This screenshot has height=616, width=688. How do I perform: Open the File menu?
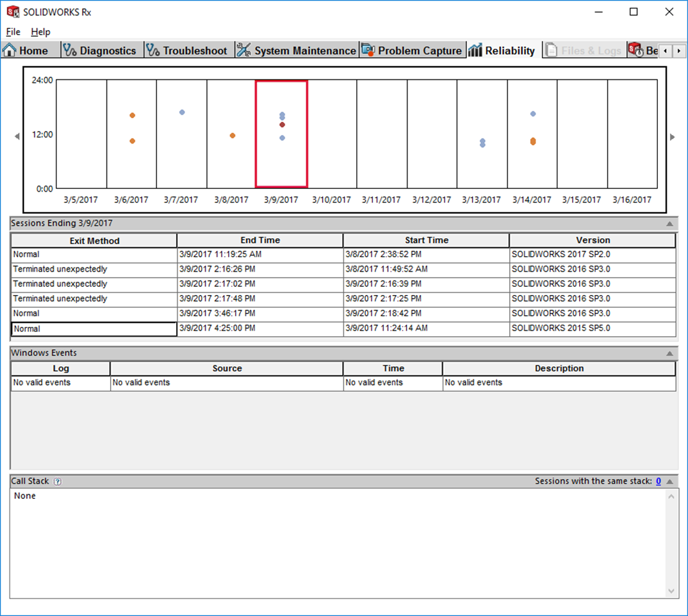pyautogui.click(x=13, y=32)
